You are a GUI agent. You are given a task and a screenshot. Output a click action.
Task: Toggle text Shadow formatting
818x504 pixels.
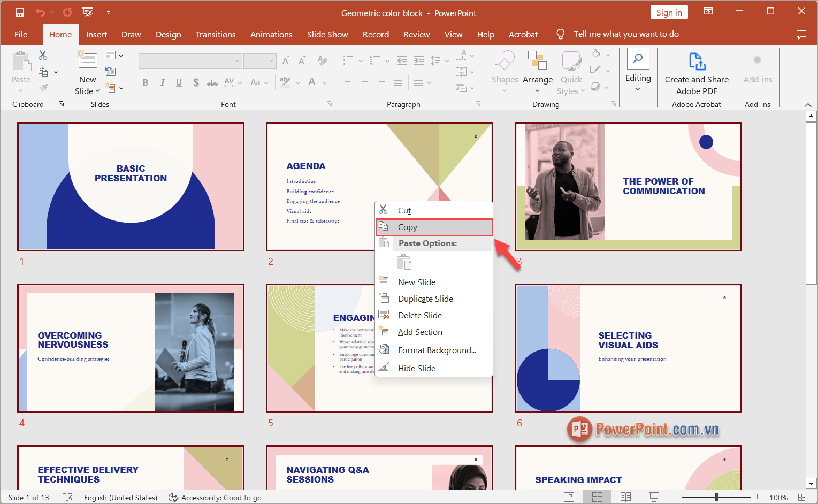[196, 82]
